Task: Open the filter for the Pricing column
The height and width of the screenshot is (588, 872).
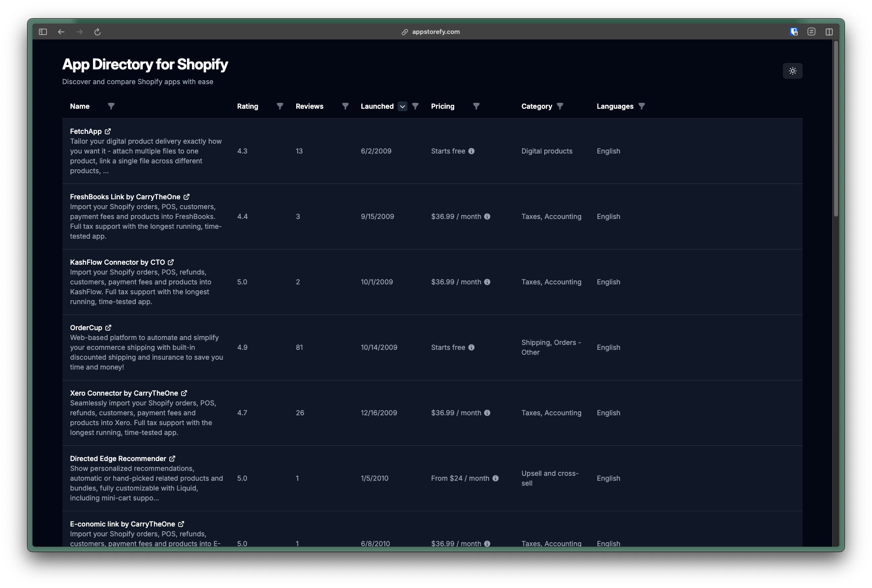Action: tap(476, 106)
